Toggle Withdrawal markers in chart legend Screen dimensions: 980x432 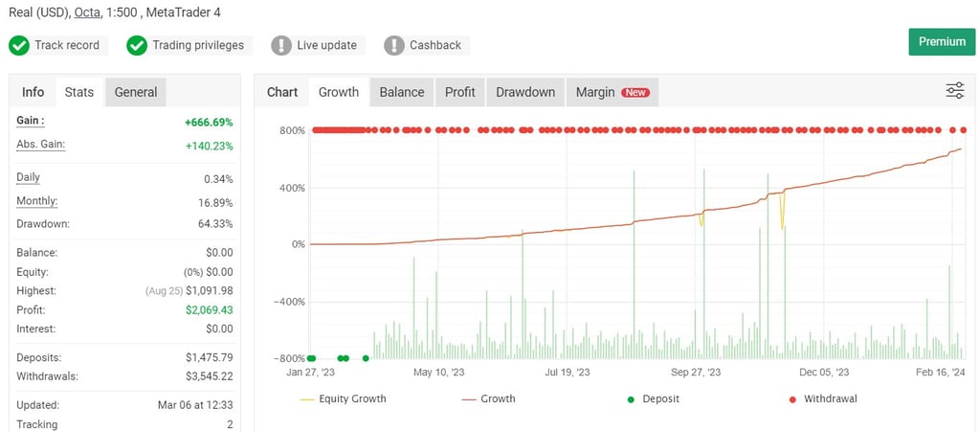click(822, 398)
